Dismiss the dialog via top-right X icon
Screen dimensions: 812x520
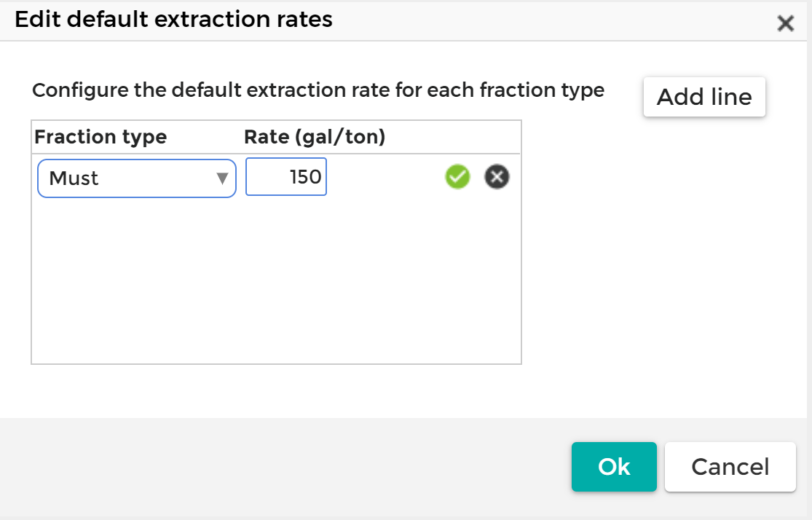[x=785, y=24]
